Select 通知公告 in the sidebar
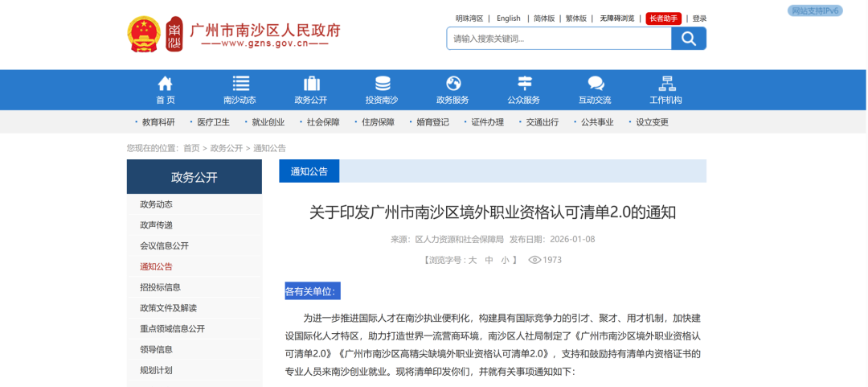 pyautogui.click(x=156, y=266)
